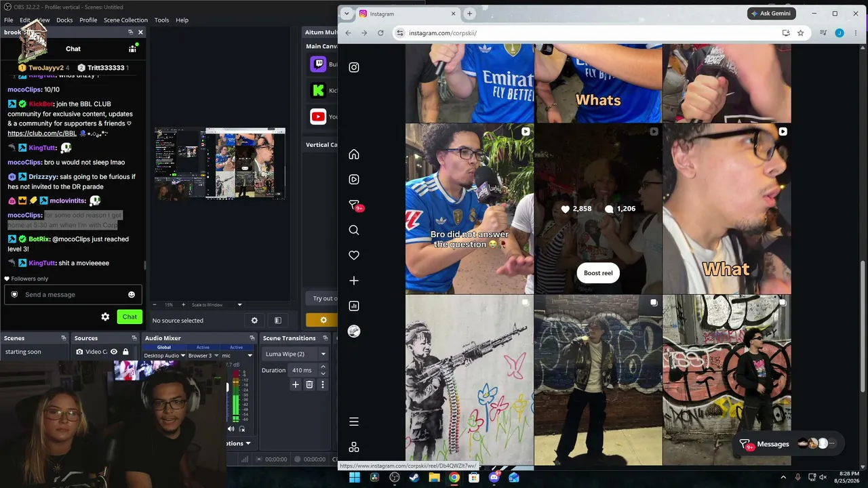Viewport: 868px width, 488px height.
Task: Open source filters icon below OBS preview
Action: [x=277, y=321]
